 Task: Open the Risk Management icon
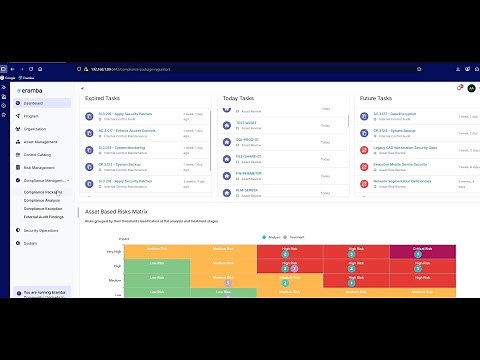18,167
